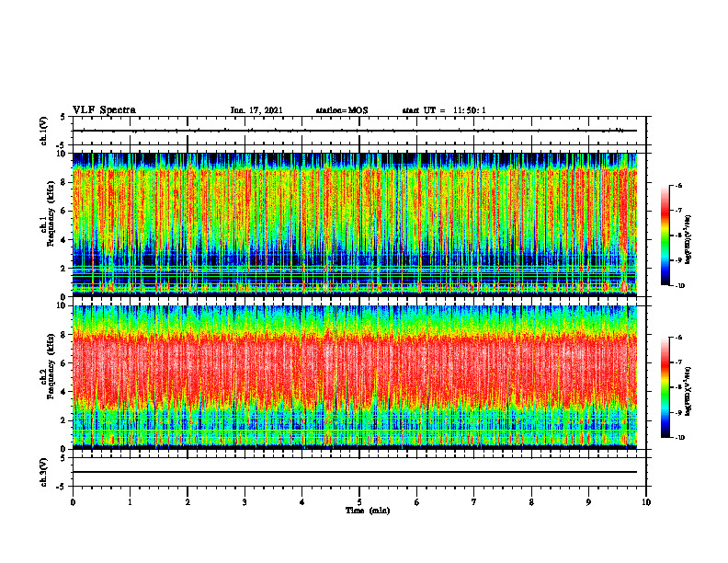Click the ch.2 color bar "-6" tick
The width and height of the screenshot is (728, 563).
point(678,338)
